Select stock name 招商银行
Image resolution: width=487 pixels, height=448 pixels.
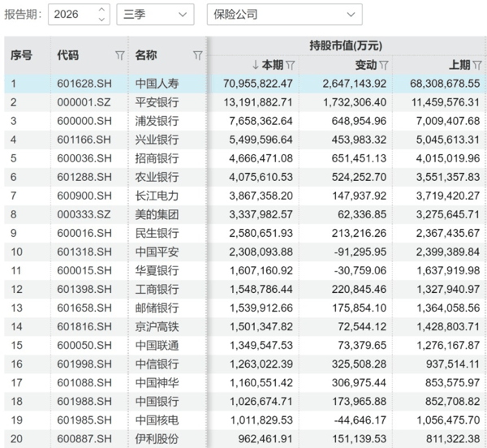click(x=157, y=158)
